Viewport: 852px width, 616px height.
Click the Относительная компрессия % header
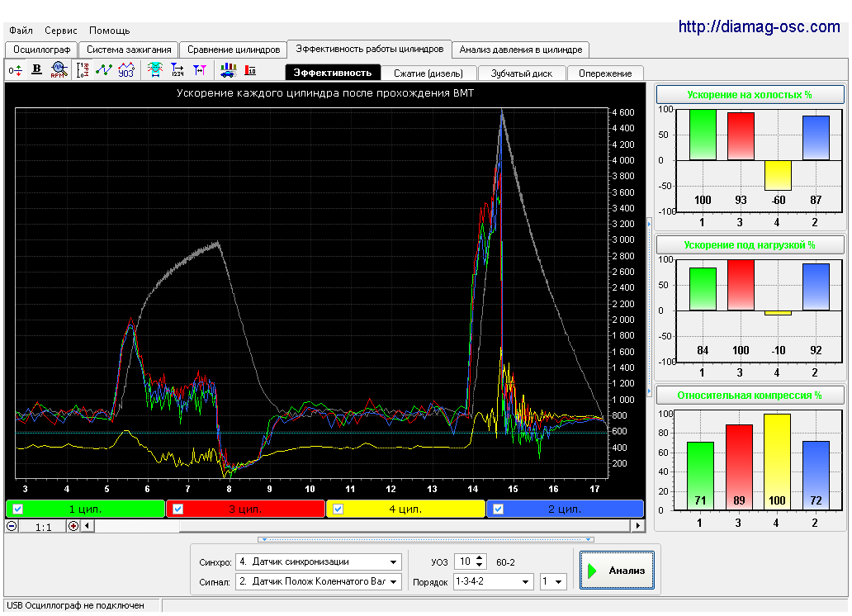750,396
